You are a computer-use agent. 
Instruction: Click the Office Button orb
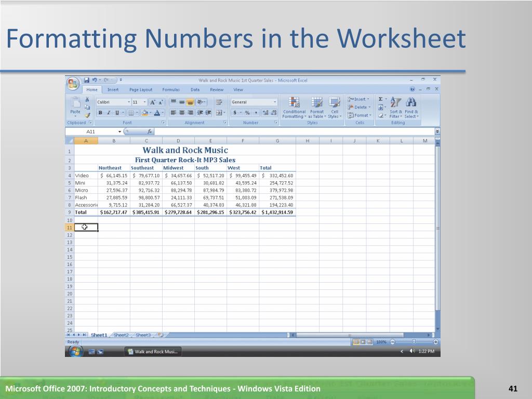click(x=73, y=84)
